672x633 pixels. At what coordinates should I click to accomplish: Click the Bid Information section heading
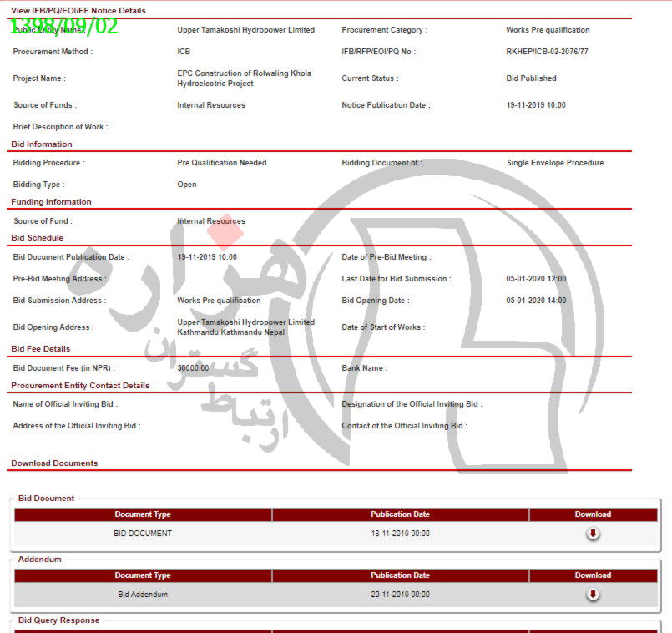click(42, 144)
